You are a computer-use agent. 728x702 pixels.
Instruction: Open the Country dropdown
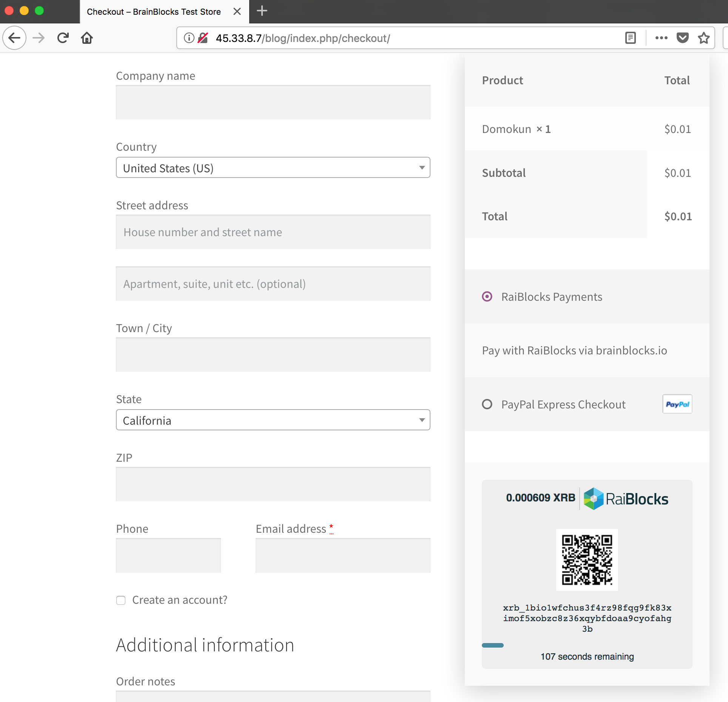pyautogui.click(x=273, y=168)
